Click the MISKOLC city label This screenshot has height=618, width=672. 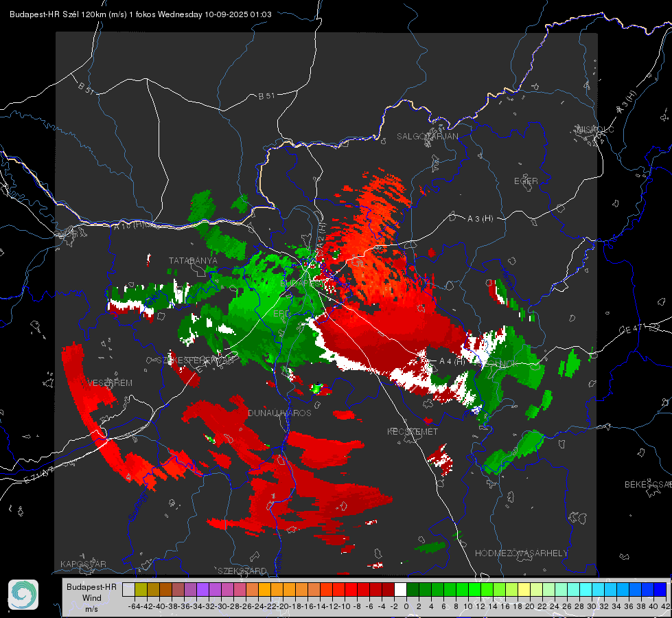[595, 129]
